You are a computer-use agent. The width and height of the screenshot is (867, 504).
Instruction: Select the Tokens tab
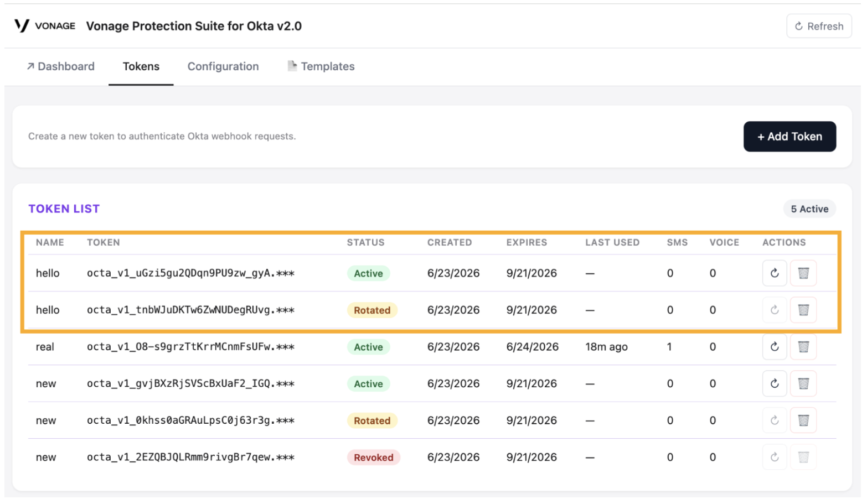(x=141, y=66)
